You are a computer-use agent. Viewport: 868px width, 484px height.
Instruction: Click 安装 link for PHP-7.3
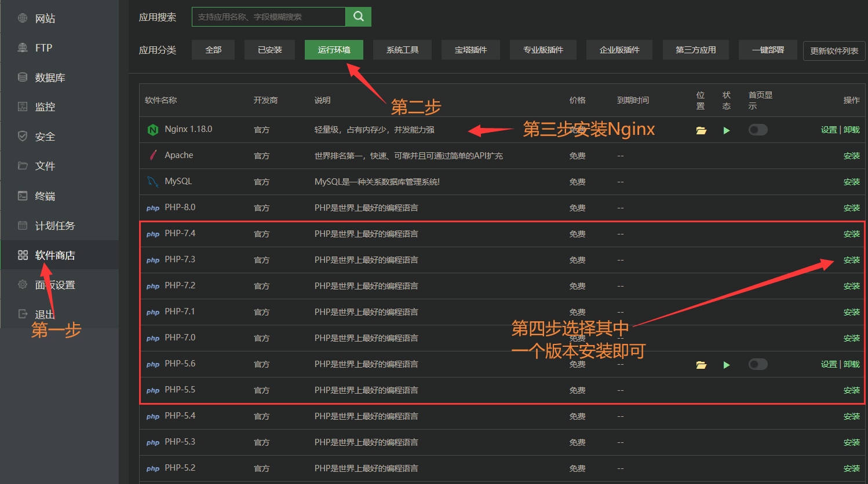851,260
